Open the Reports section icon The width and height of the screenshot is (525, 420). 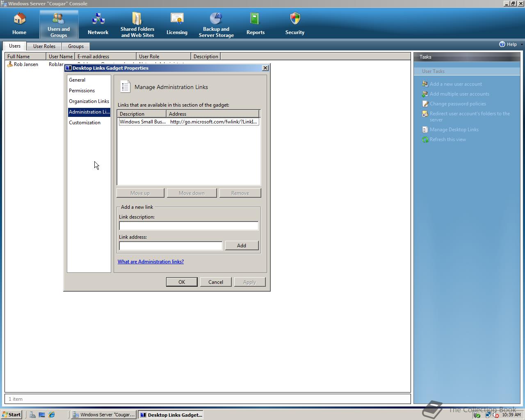255,19
